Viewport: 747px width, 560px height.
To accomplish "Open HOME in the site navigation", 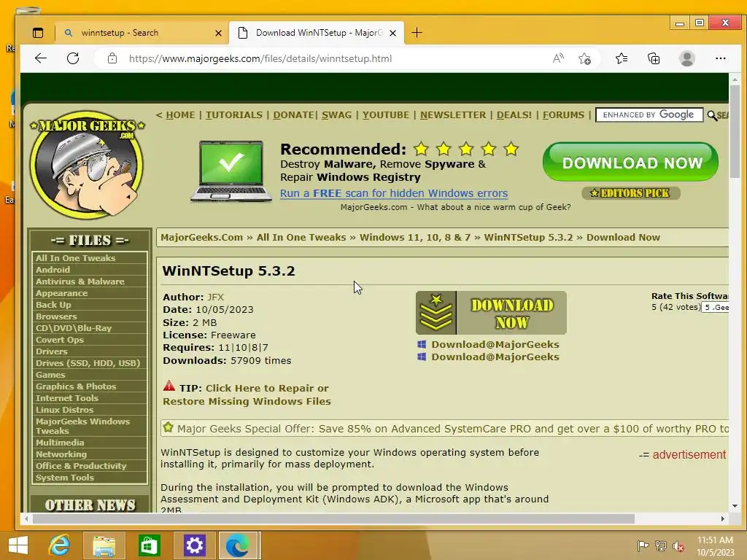I will click(x=180, y=114).
